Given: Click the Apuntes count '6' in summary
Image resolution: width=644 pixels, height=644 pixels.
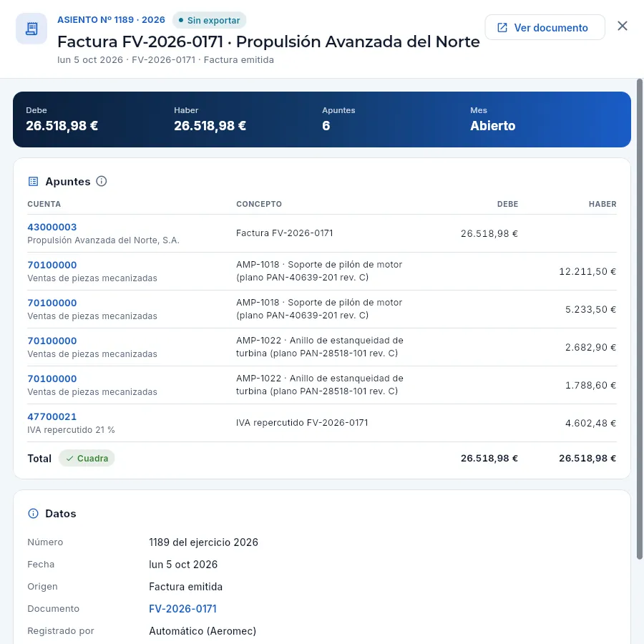Looking at the screenshot, I should point(326,126).
